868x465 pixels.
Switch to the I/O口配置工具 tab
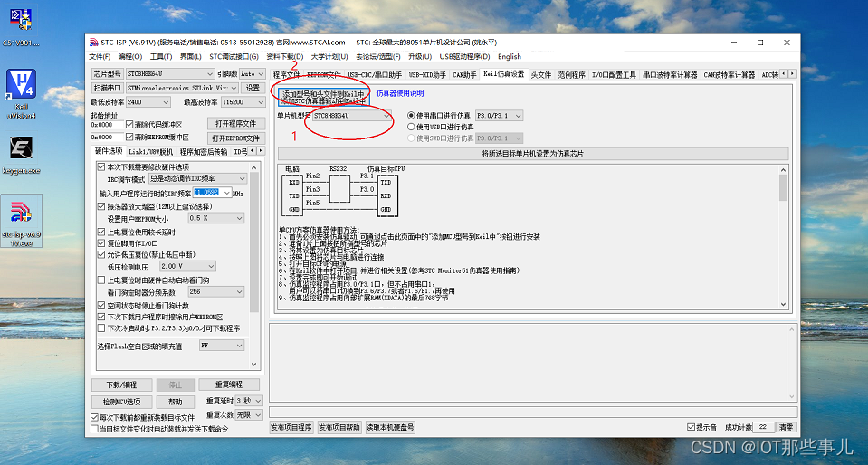coord(614,75)
